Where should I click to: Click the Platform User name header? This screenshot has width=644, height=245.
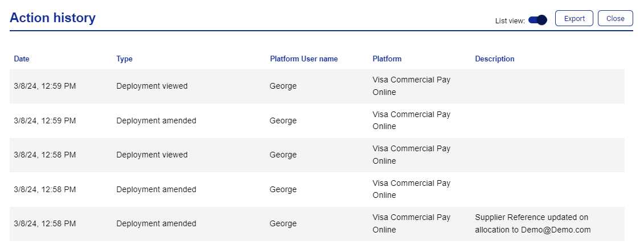[304, 59]
